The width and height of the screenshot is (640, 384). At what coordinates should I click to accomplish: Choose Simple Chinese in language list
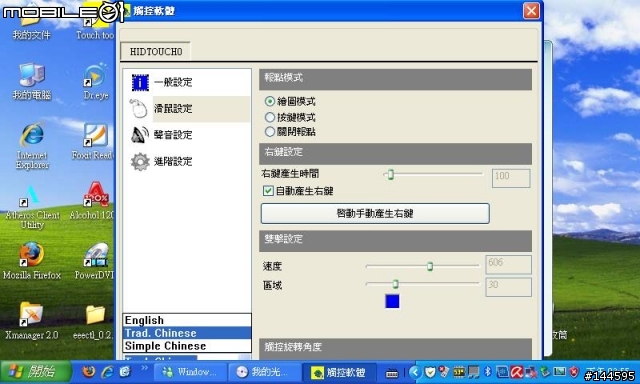point(187,346)
